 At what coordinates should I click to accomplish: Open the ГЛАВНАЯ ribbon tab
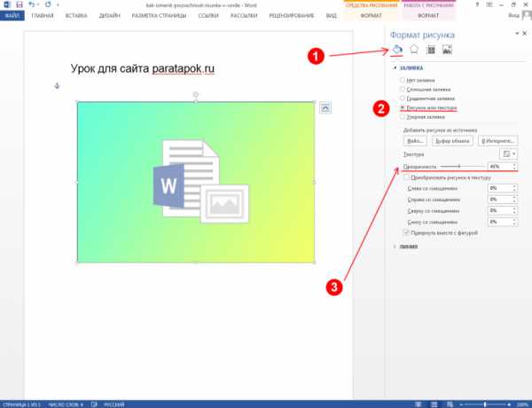click(43, 16)
